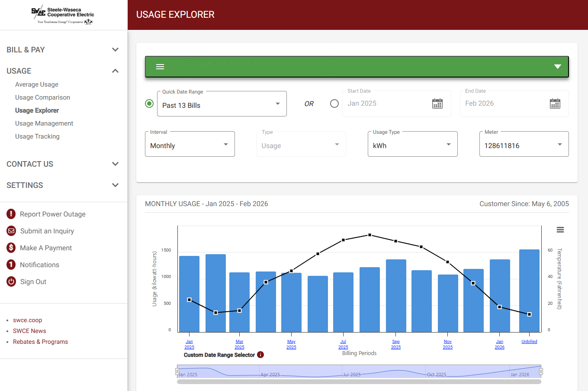
Task: Open the Interval dropdown set to Monthly
Action: tap(190, 144)
